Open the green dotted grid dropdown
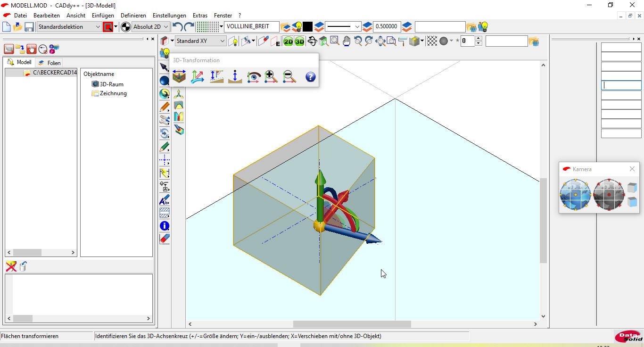The height and width of the screenshot is (347, 644). click(x=221, y=27)
